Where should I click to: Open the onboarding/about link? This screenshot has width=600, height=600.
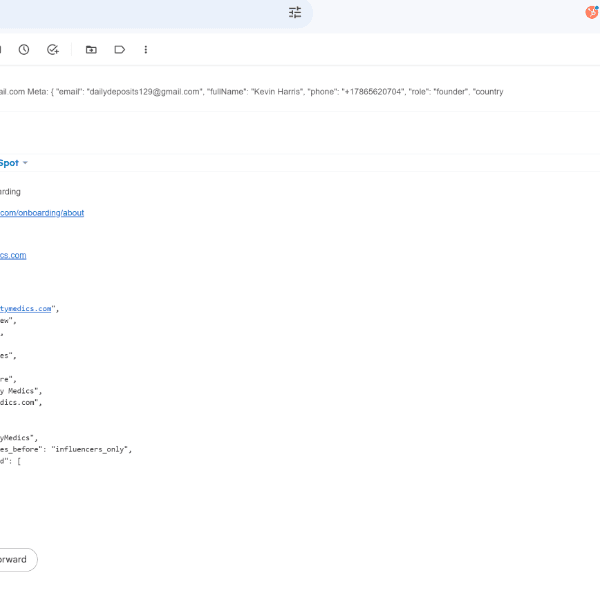(x=42, y=212)
